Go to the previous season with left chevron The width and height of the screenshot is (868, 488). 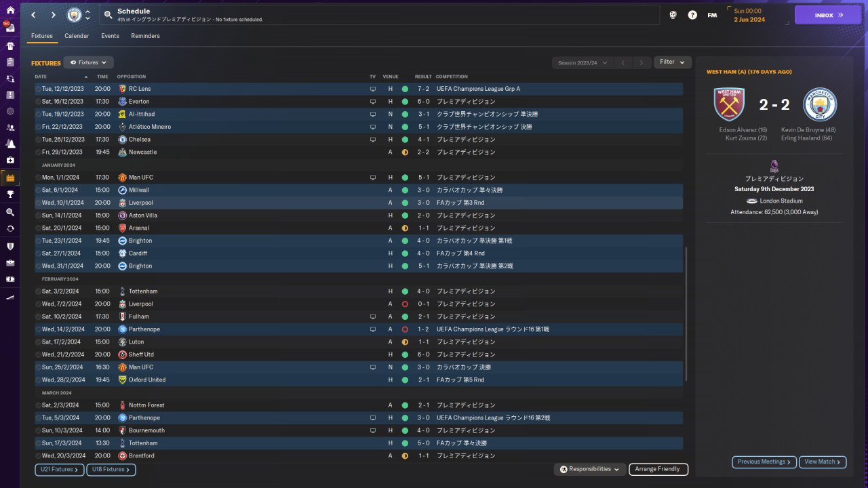623,62
